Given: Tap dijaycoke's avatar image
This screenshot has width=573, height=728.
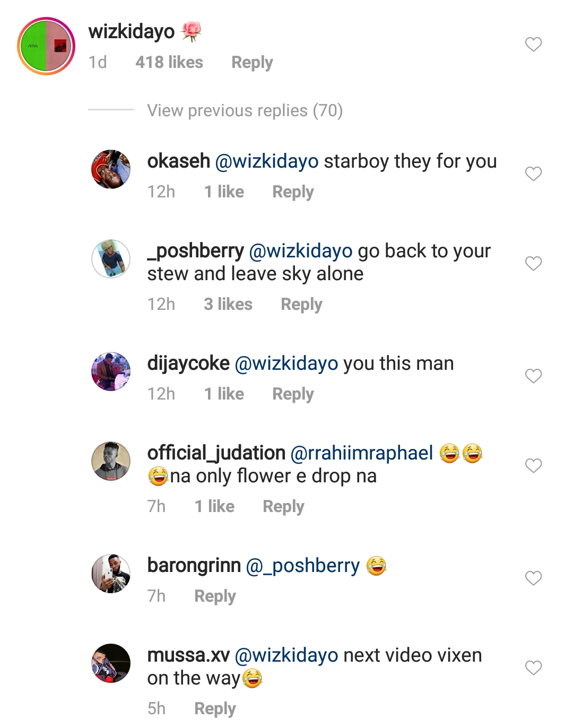Looking at the screenshot, I should click(111, 371).
